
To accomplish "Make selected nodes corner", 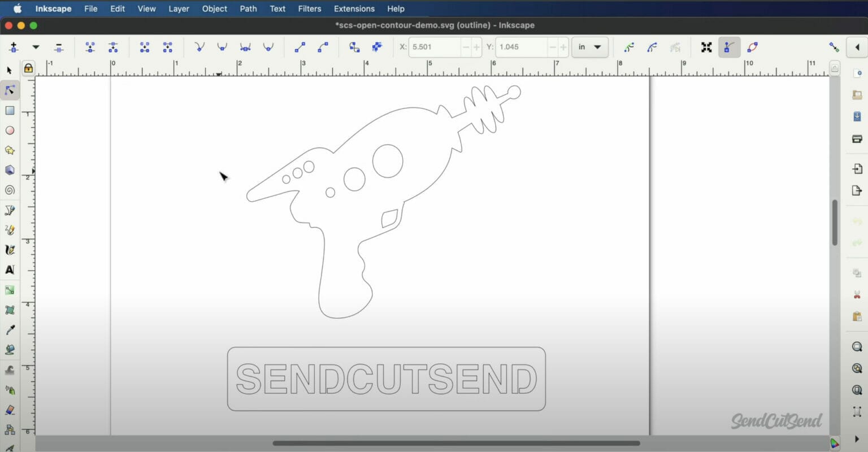I will click(199, 47).
